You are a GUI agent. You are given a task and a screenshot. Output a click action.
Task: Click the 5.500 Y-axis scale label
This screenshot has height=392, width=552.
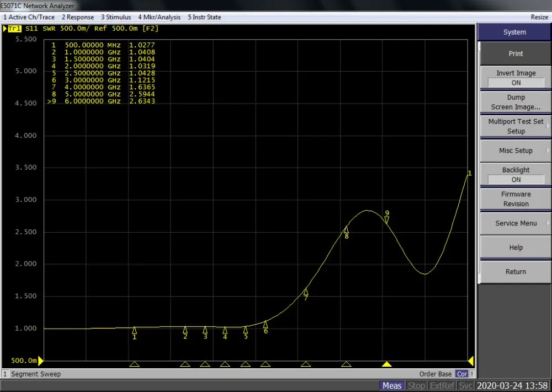pyautogui.click(x=26, y=39)
